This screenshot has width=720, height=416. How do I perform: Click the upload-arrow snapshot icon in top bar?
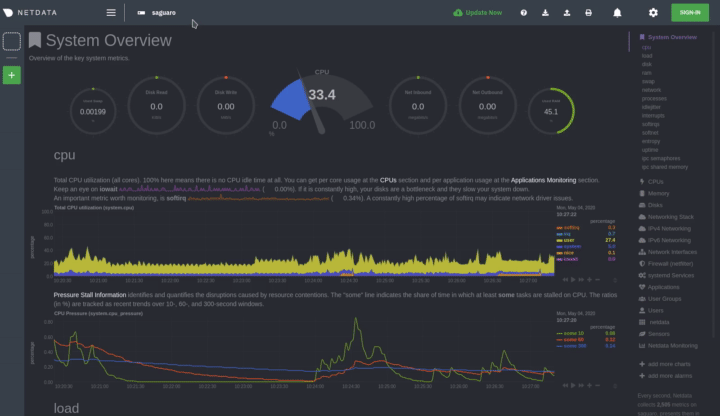(567, 13)
